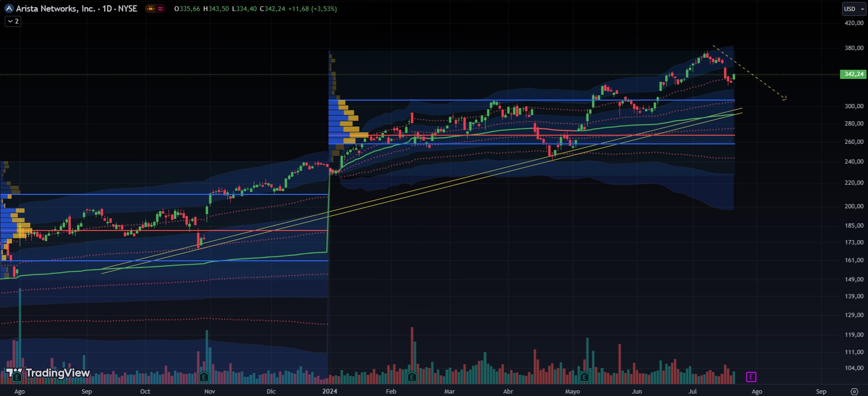Click the 2024 label on time axis
This screenshot has height=396, width=868.
point(330,391)
